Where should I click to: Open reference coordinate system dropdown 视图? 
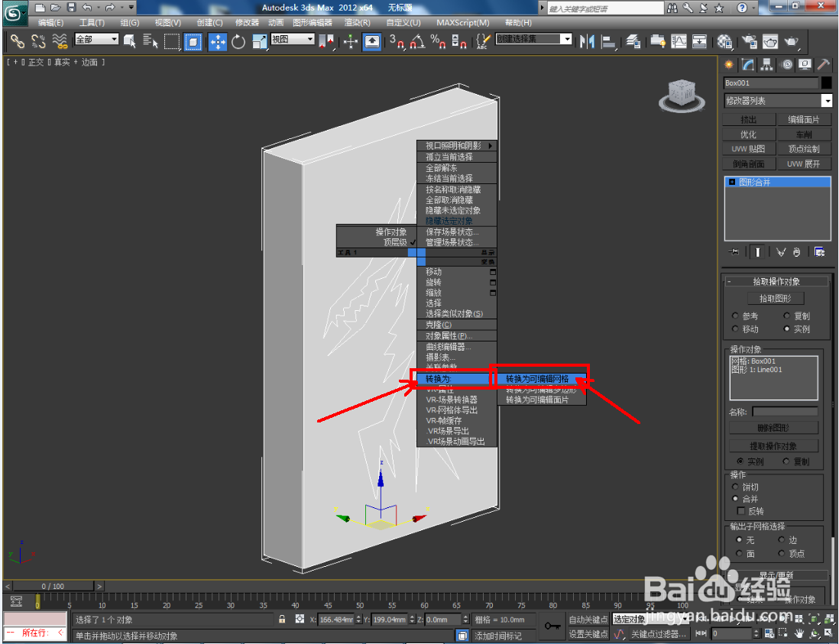(292, 39)
